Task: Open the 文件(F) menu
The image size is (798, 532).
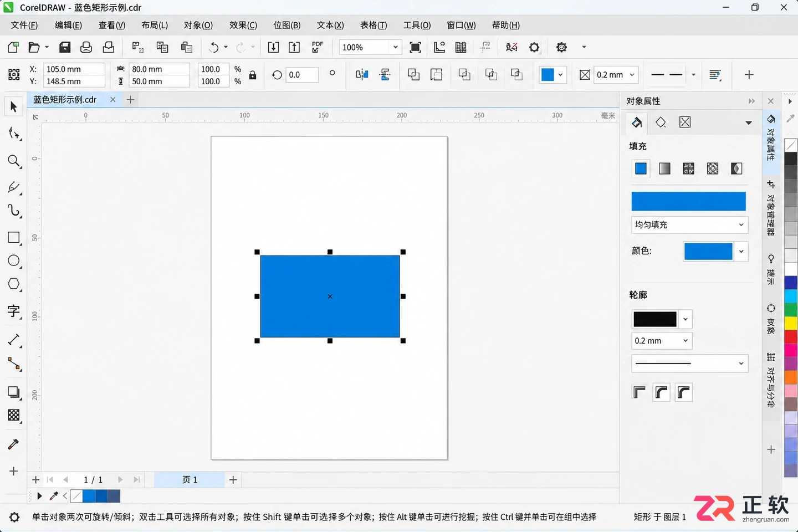Action: coord(24,25)
